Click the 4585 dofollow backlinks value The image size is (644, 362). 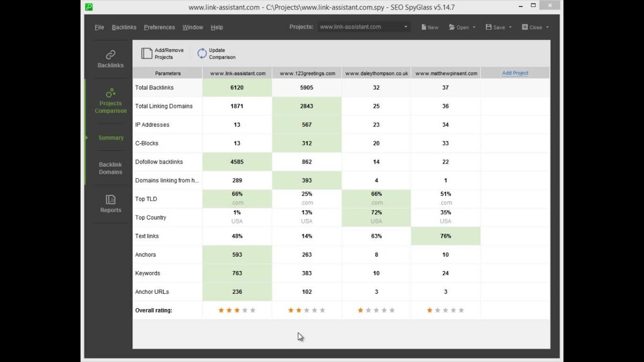[237, 162]
